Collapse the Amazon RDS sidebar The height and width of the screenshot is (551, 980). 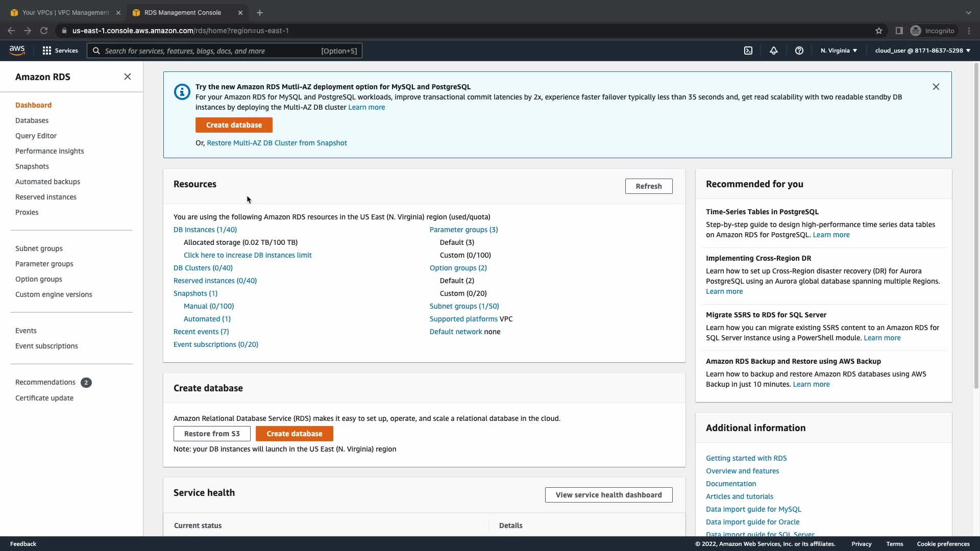coord(128,77)
